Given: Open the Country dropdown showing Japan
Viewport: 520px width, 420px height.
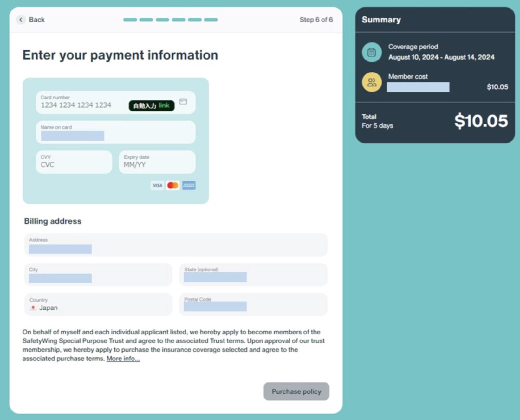Looking at the screenshot, I should coord(98,304).
